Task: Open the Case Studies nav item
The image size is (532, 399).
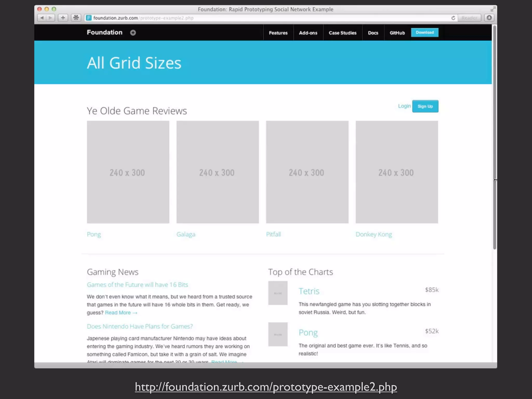Action: click(343, 33)
